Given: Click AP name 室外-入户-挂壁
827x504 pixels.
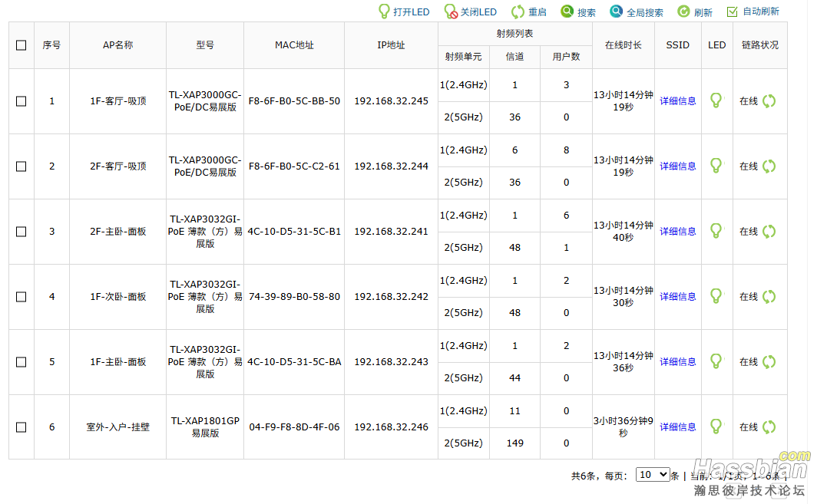Looking at the screenshot, I should [x=118, y=427].
